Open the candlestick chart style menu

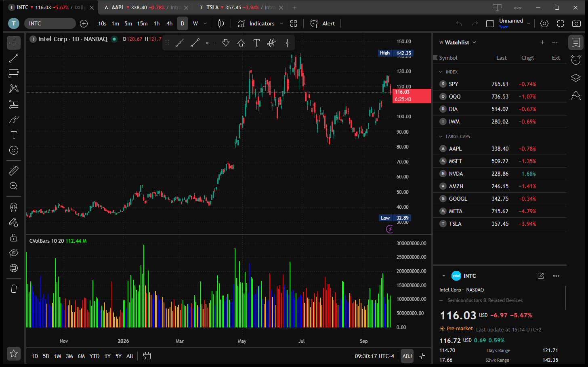[221, 23]
